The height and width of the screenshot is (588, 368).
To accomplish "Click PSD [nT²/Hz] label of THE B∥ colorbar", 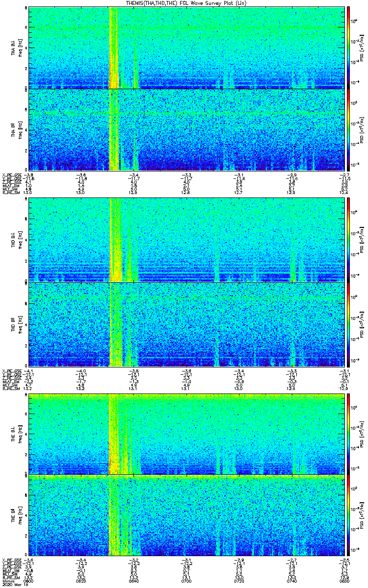I will tap(362, 515).
